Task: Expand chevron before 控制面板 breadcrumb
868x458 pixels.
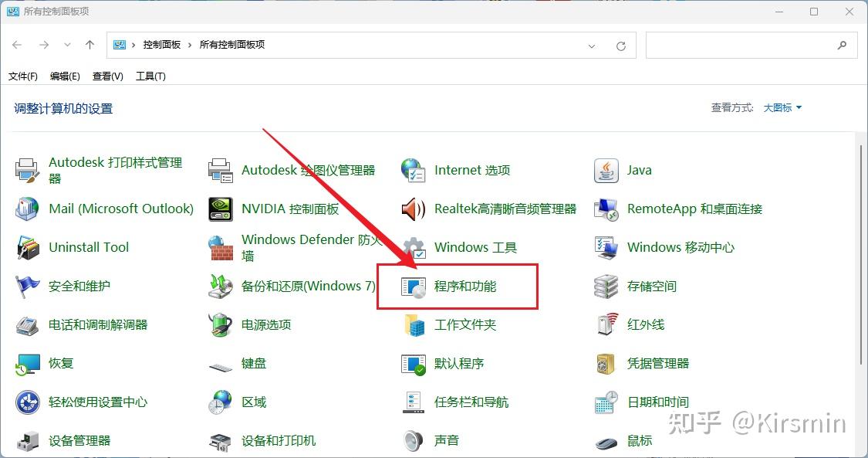Action: [x=133, y=45]
